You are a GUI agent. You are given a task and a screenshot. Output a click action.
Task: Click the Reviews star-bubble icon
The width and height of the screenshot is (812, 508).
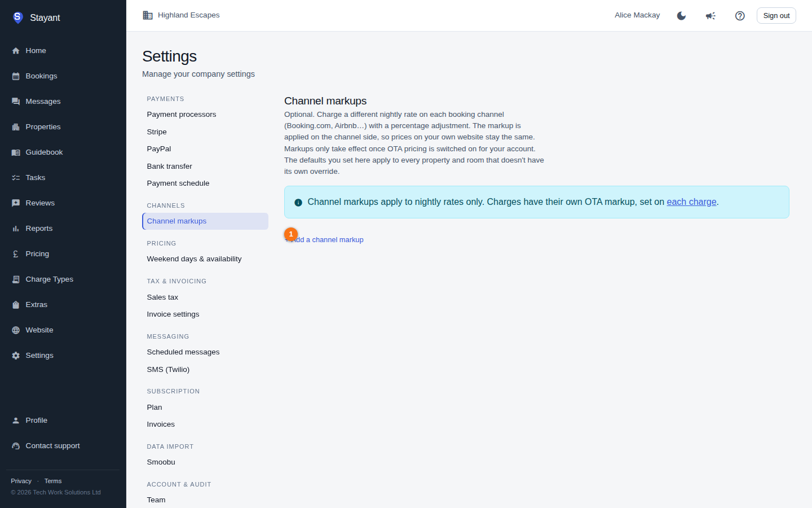tap(16, 203)
